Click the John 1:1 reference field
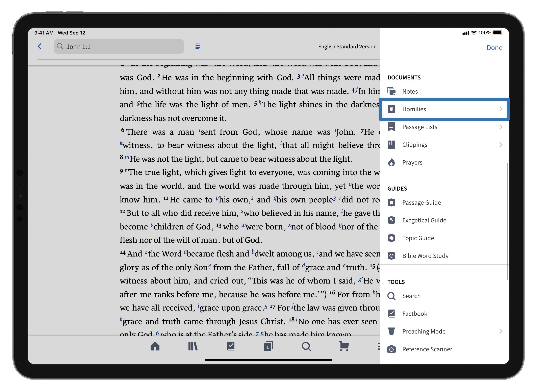537x392 pixels. click(x=119, y=47)
